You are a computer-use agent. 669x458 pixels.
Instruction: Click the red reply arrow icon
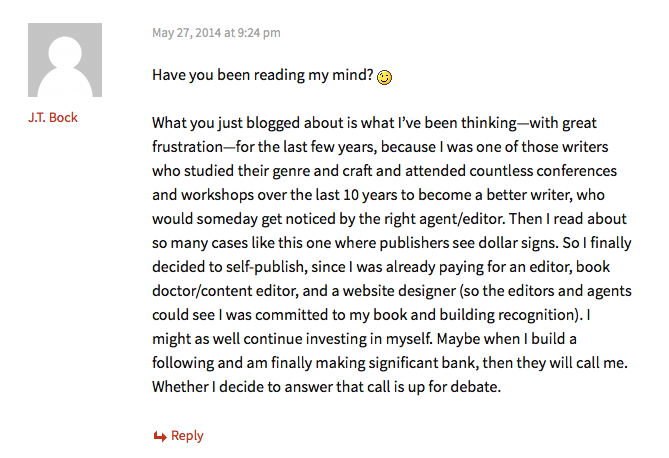coord(159,436)
